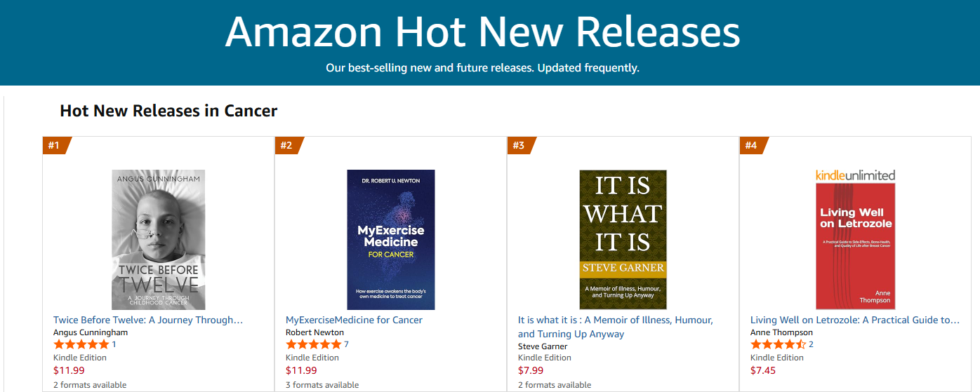This screenshot has width=980, height=392.
Task: Click the #2 rank badge
Action: 288,145
